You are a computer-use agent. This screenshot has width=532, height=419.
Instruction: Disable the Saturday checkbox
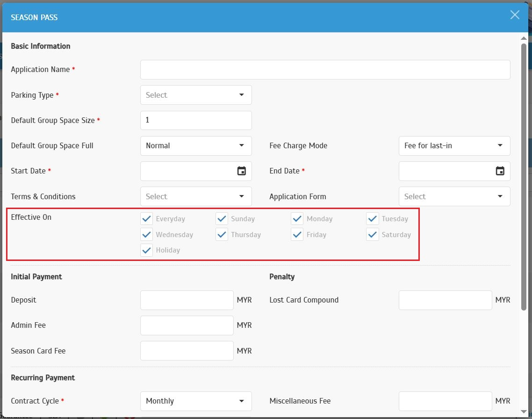[x=373, y=235]
